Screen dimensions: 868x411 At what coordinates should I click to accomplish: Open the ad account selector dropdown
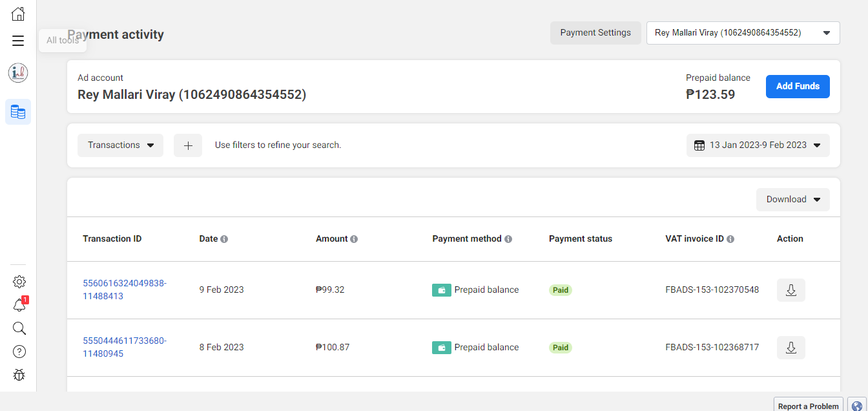(743, 33)
